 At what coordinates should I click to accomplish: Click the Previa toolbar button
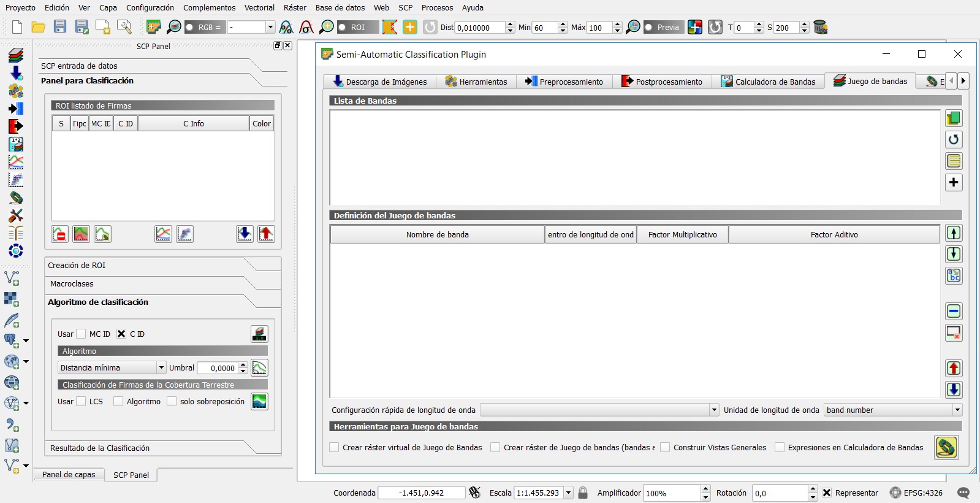(663, 27)
